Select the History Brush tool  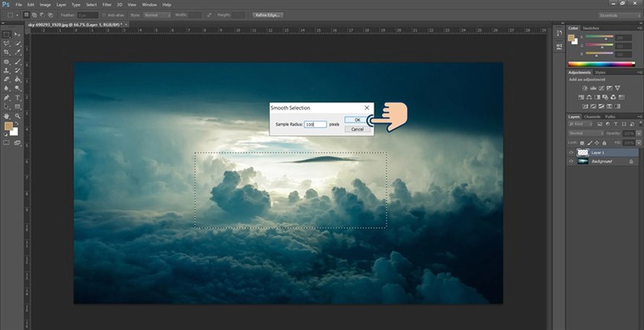click(x=17, y=70)
